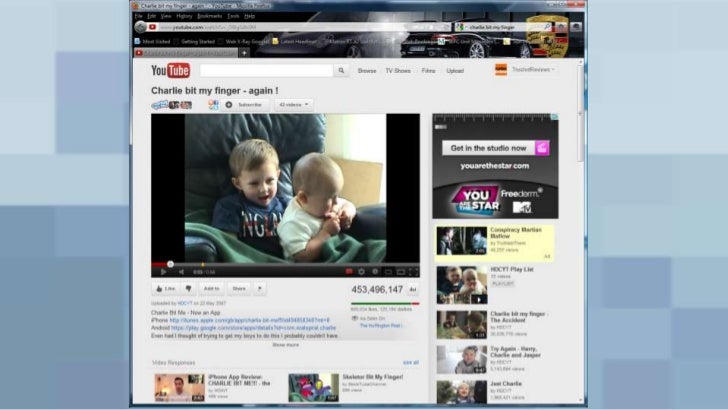Viewport: 728px width, 410px height.
Task: Click the Google search engine icon dropdown
Action: pos(460,27)
